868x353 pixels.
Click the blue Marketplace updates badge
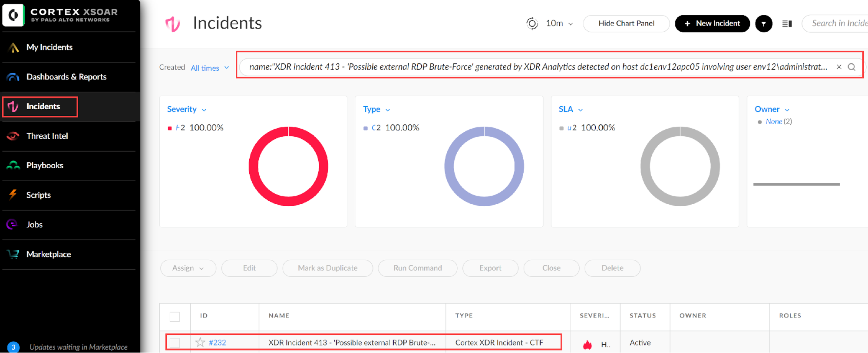(x=13, y=347)
